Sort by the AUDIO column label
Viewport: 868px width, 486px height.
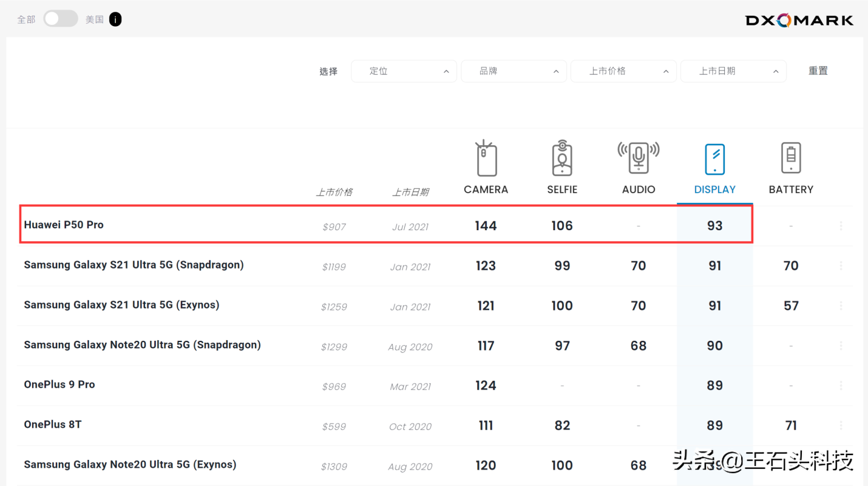(x=639, y=190)
